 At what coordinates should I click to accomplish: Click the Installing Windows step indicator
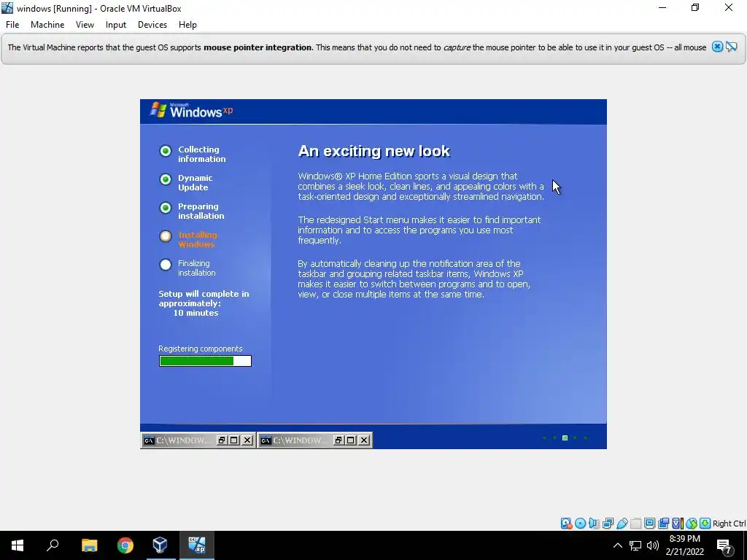click(166, 236)
